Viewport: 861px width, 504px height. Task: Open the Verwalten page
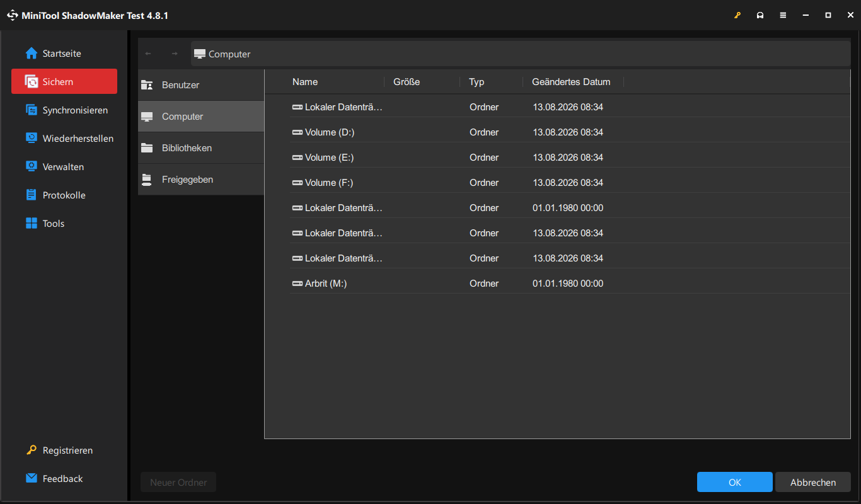click(x=64, y=167)
